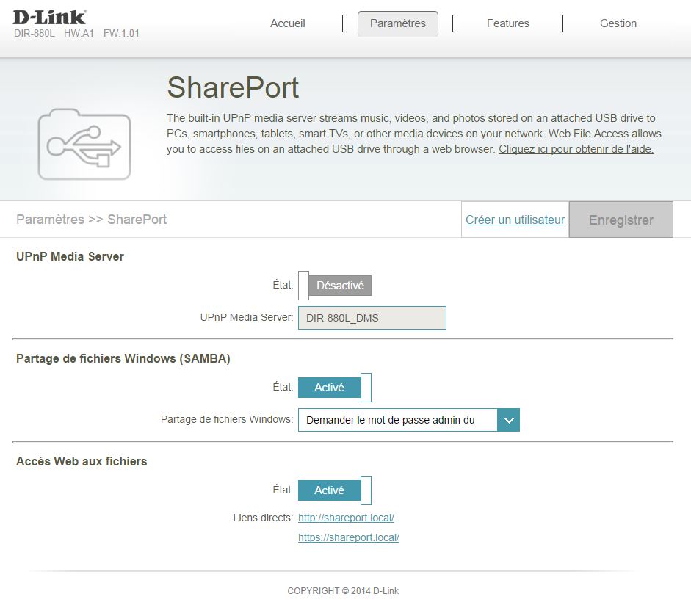Click the D-Link logo
This screenshot has width=691, height=616.
(x=50, y=16)
